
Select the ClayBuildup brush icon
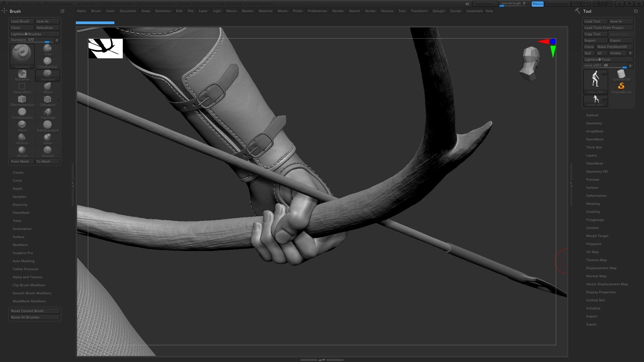click(x=48, y=62)
